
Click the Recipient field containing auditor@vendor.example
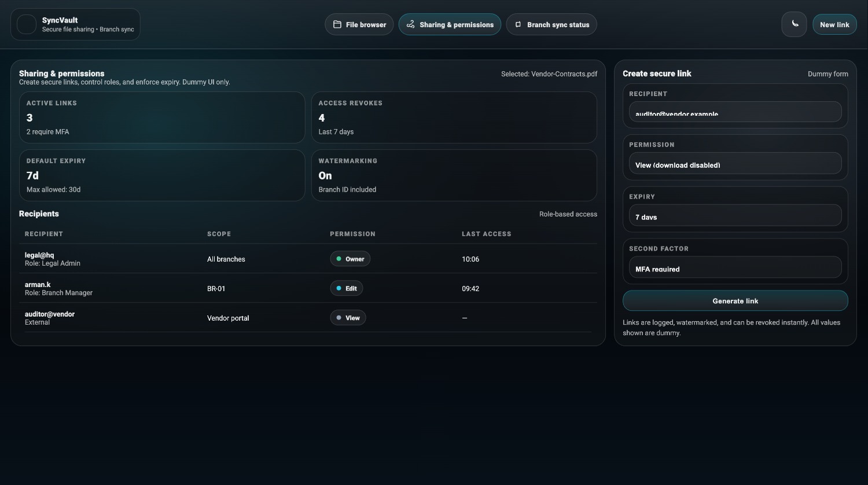coord(735,111)
